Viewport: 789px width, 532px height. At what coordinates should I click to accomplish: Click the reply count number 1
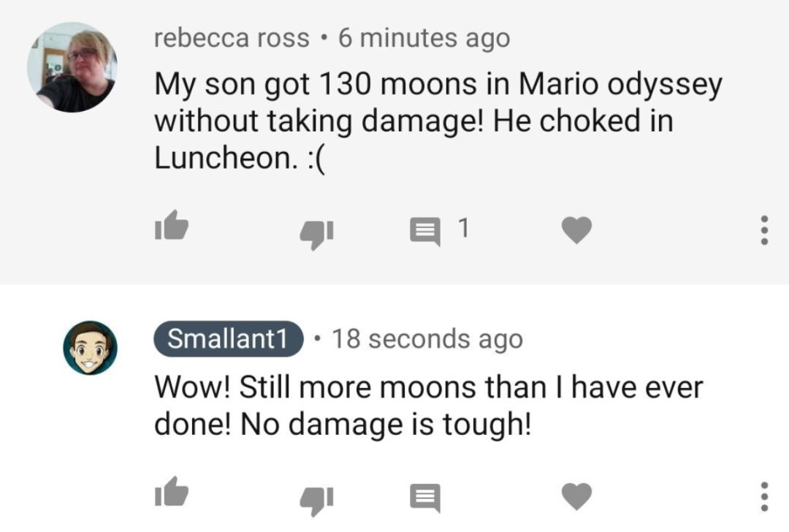pyautogui.click(x=462, y=229)
